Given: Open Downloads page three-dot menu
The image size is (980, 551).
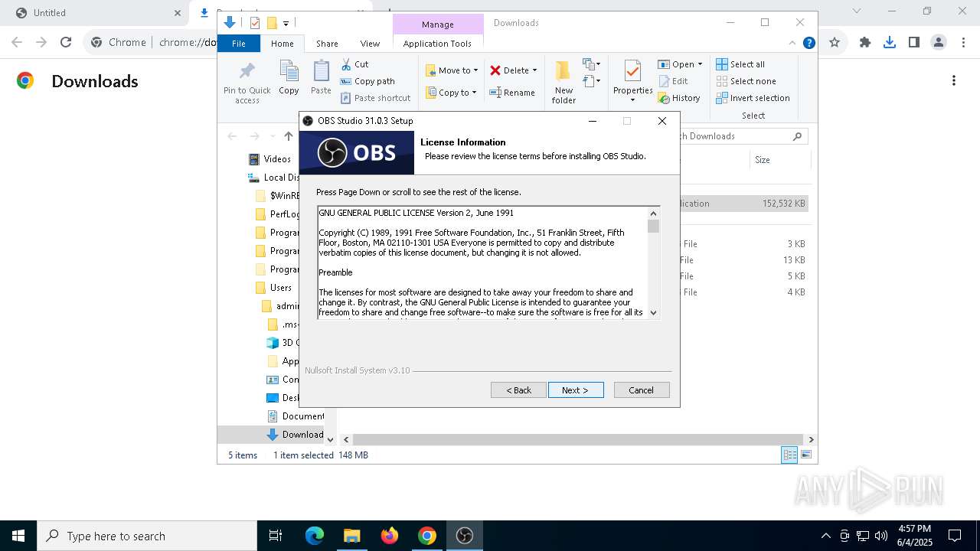Looking at the screenshot, I should point(954,80).
